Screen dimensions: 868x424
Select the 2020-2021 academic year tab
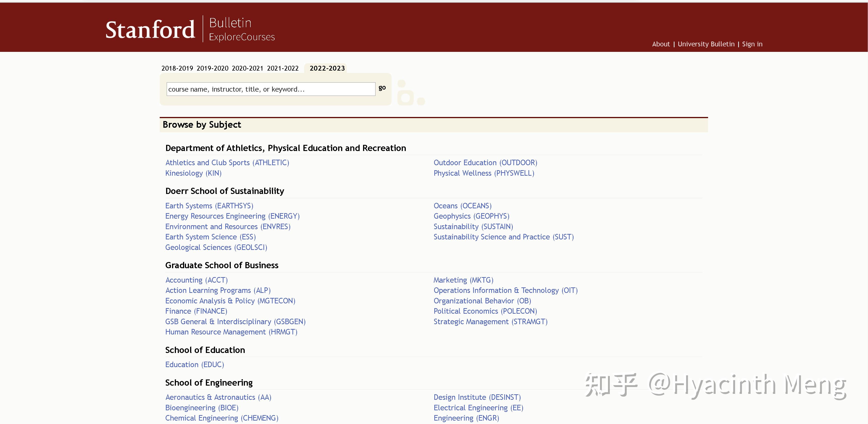coord(247,68)
